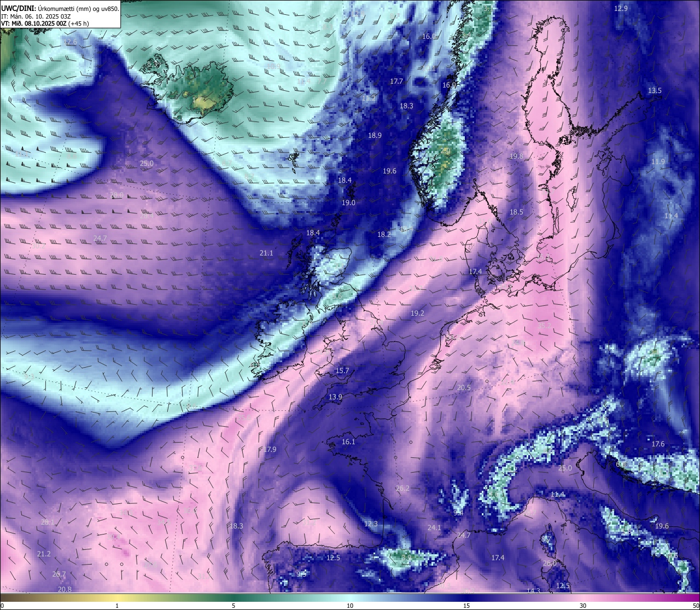Click the 26.0 value label

550,563
